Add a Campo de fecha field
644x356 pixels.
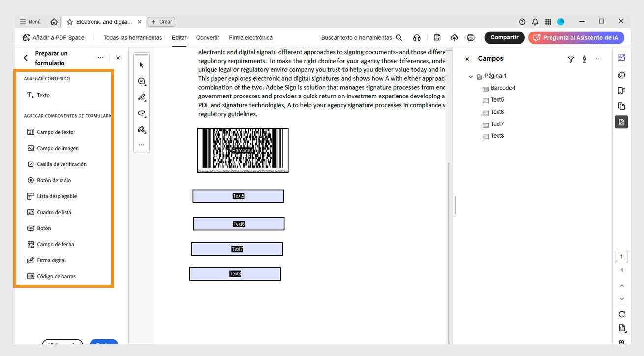click(51, 244)
